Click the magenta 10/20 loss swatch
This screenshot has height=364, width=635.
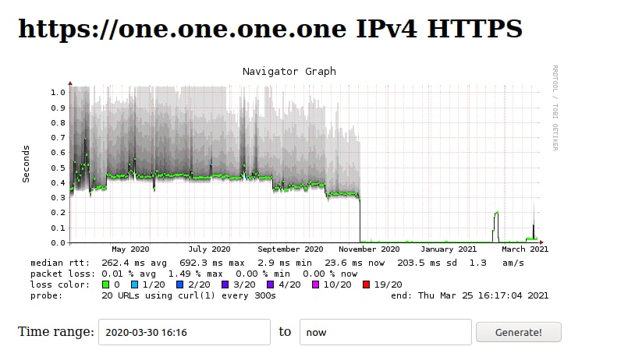coord(316,284)
